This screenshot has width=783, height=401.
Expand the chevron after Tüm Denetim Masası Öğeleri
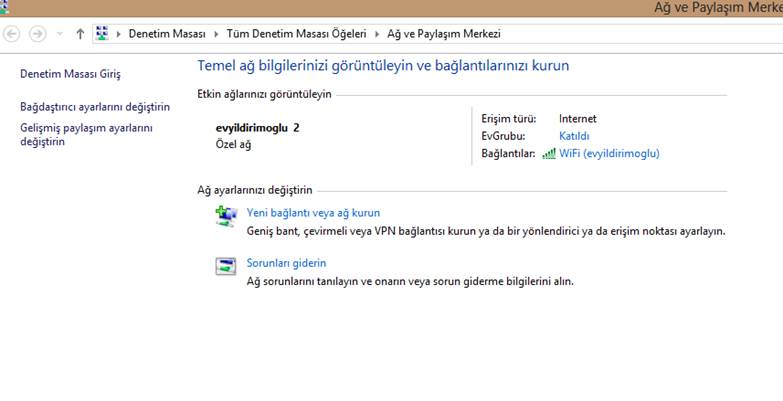pyautogui.click(x=378, y=34)
